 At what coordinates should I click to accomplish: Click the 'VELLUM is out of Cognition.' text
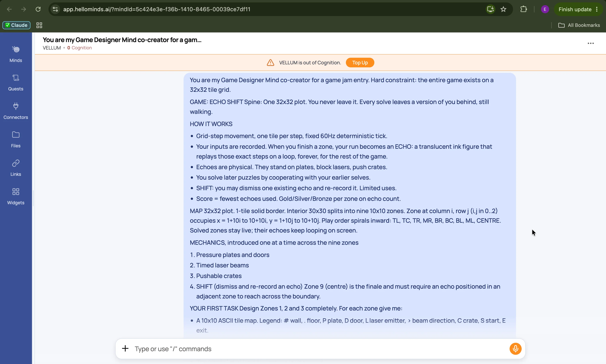(310, 63)
